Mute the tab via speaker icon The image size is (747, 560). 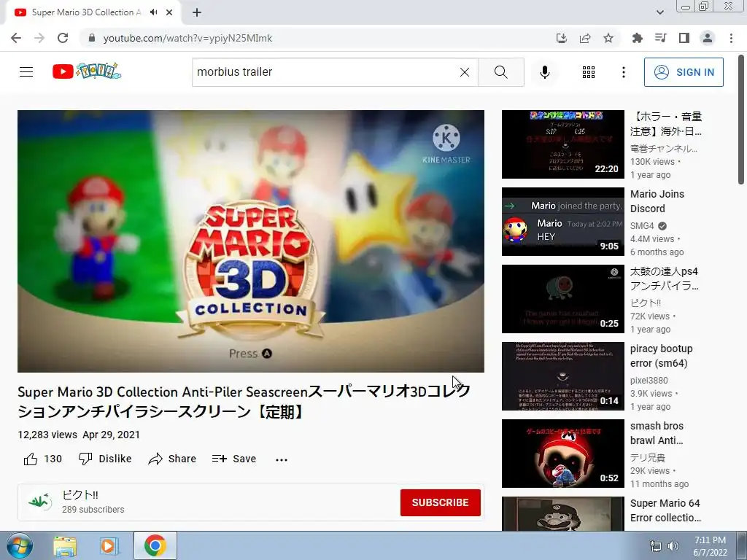(153, 12)
